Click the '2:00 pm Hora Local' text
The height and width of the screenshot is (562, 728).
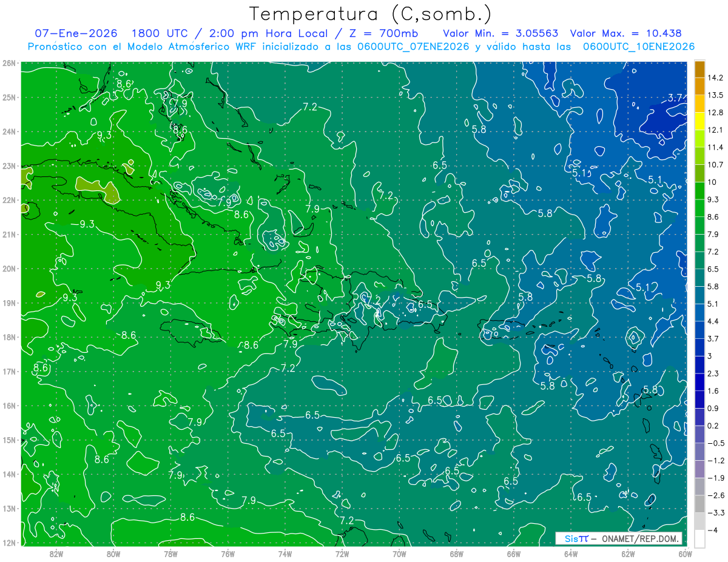point(269,33)
